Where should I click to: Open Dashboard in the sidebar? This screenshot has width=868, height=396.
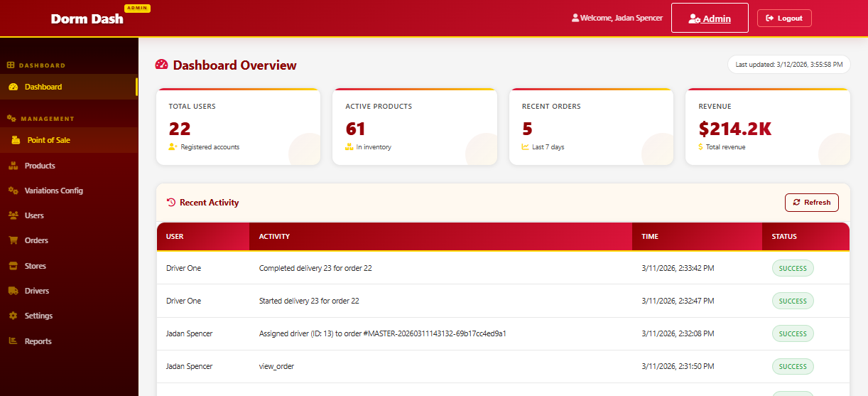point(69,87)
